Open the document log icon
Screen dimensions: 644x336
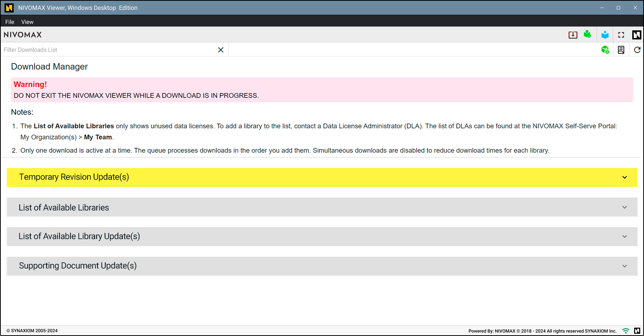pos(621,50)
